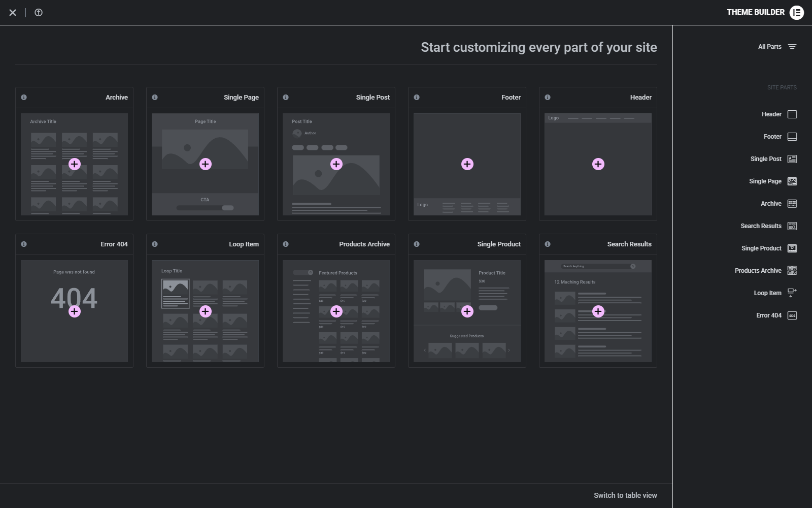Click the Error 404 preview thumbnail
Screen dimensions: 812x508
click(x=75, y=311)
